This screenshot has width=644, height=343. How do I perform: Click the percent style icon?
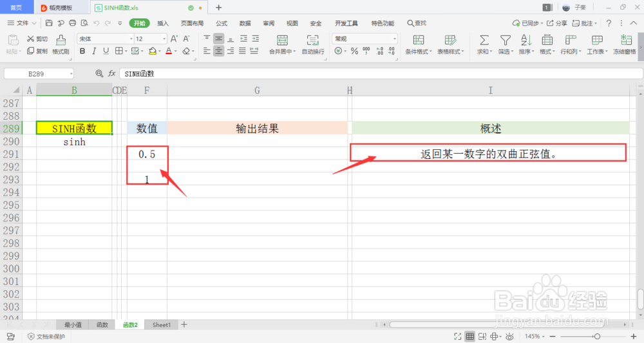pos(354,51)
